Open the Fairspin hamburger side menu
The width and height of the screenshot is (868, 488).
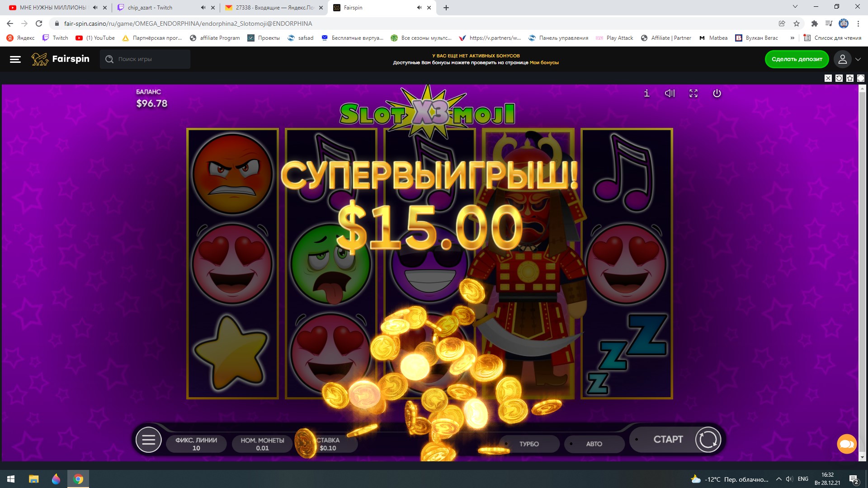pos(15,59)
